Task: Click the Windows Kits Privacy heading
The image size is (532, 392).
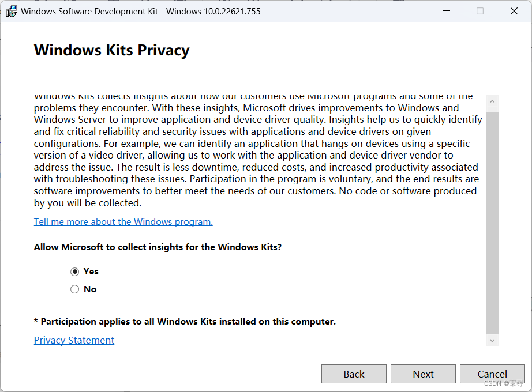Action: point(111,50)
